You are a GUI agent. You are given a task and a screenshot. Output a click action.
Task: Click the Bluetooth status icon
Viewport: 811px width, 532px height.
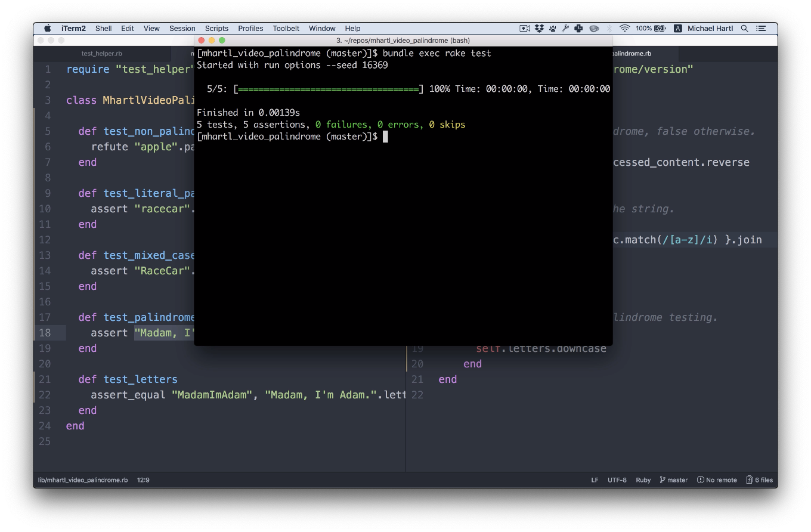(609, 28)
